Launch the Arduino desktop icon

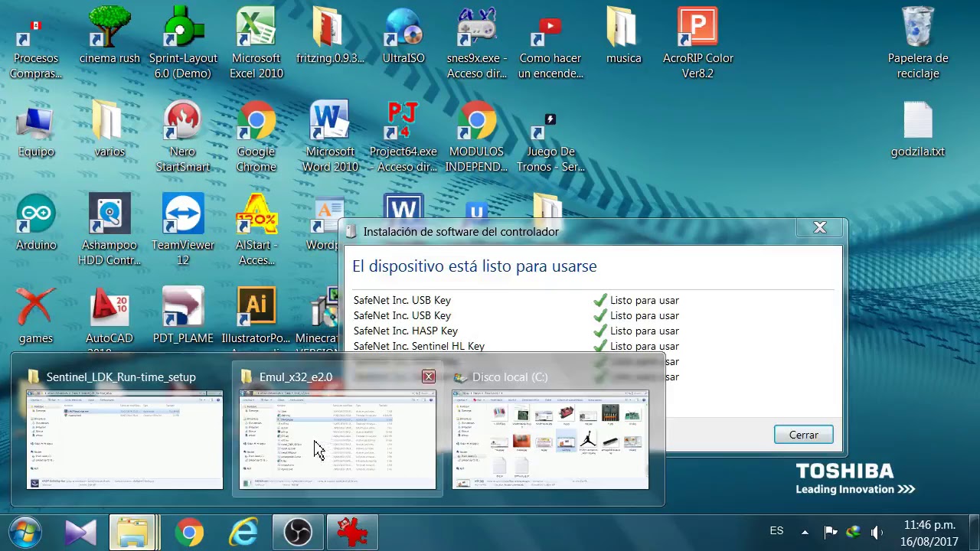[x=36, y=223]
